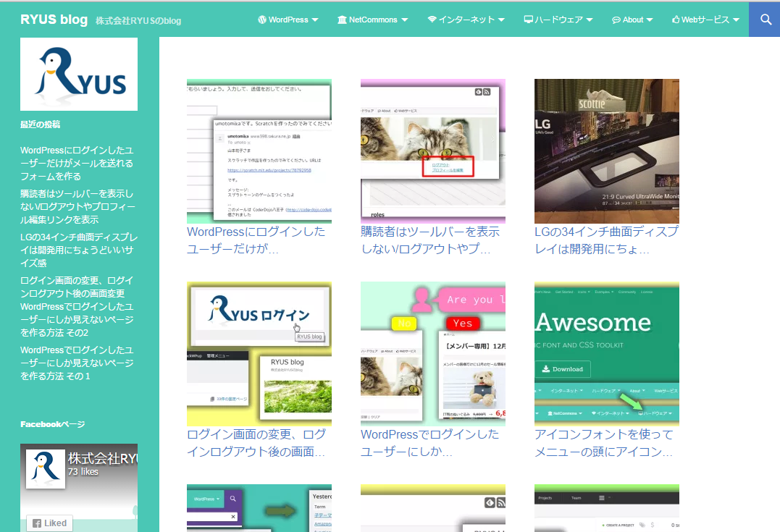Viewport: 780px width, 532px height.
Task: Open the 株式会社RYUS Facebook page title
Action: (102, 458)
